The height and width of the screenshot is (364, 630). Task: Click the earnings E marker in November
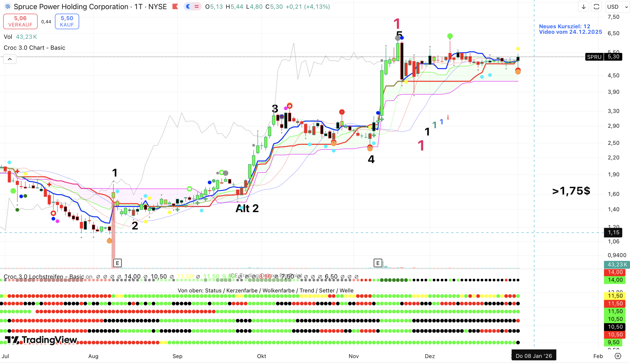click(x=378, y=263)
